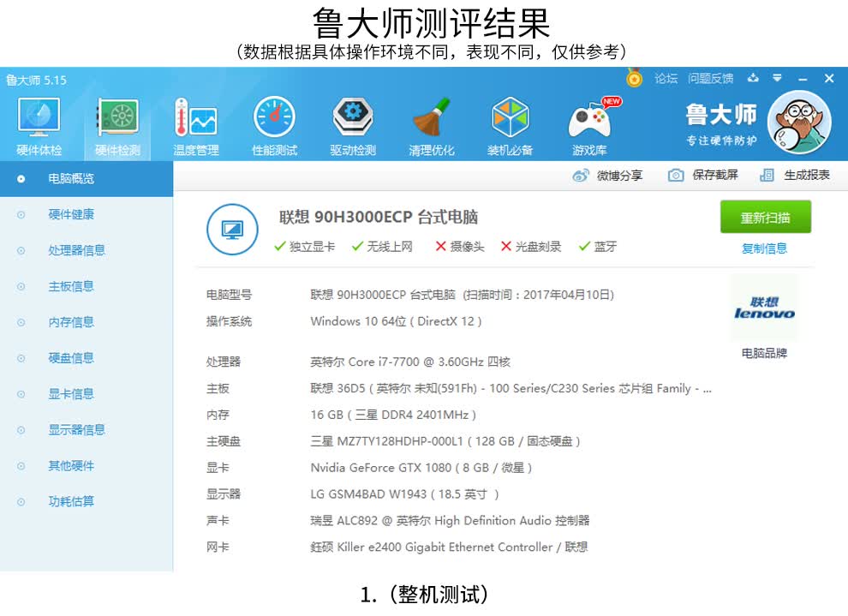Click the 光盘刻录 red cross mark
Image resolution: width=848 pixels, height=616 pixels.
[506, 247]
